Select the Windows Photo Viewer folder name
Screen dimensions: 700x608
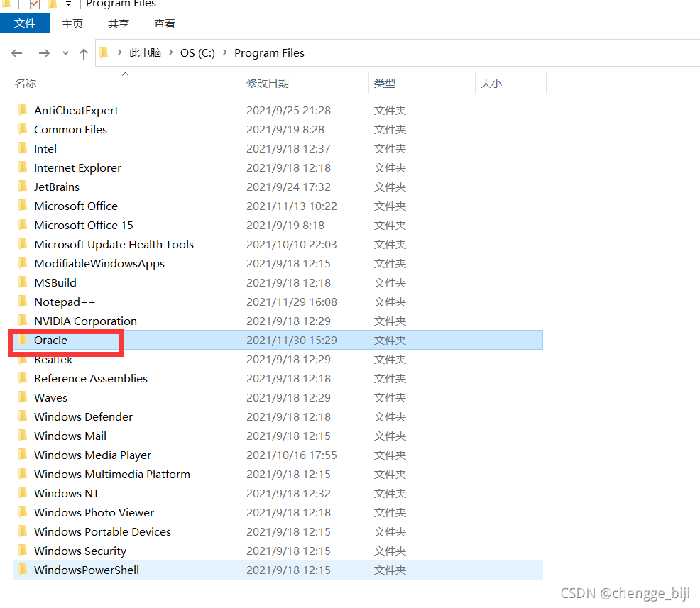pos(94,512)
